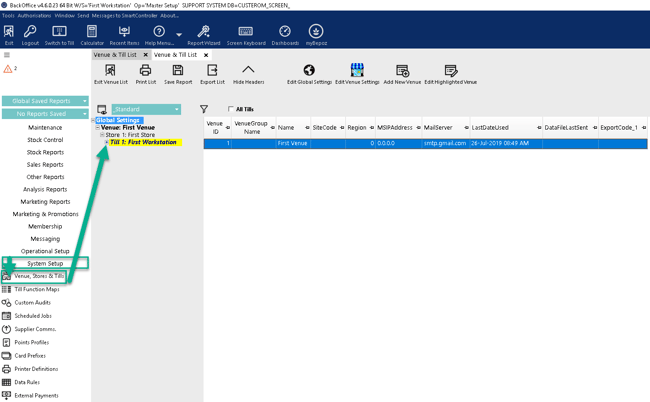Collapse the Hide Headers chevron

(248, 73)
